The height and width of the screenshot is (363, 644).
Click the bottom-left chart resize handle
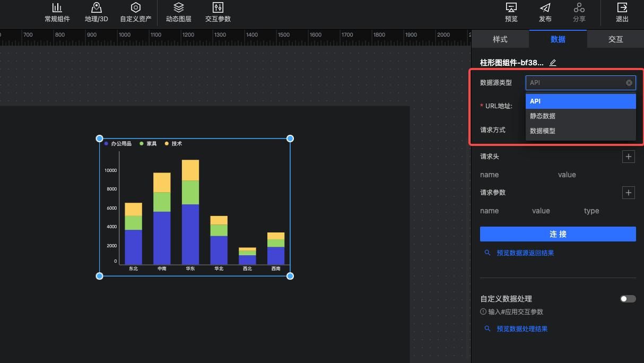pos(99,276)
